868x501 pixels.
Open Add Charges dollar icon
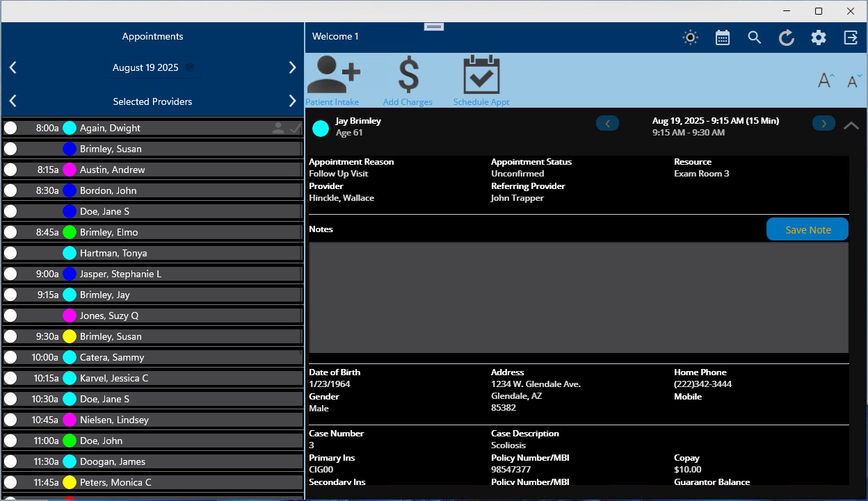[408, 74]
